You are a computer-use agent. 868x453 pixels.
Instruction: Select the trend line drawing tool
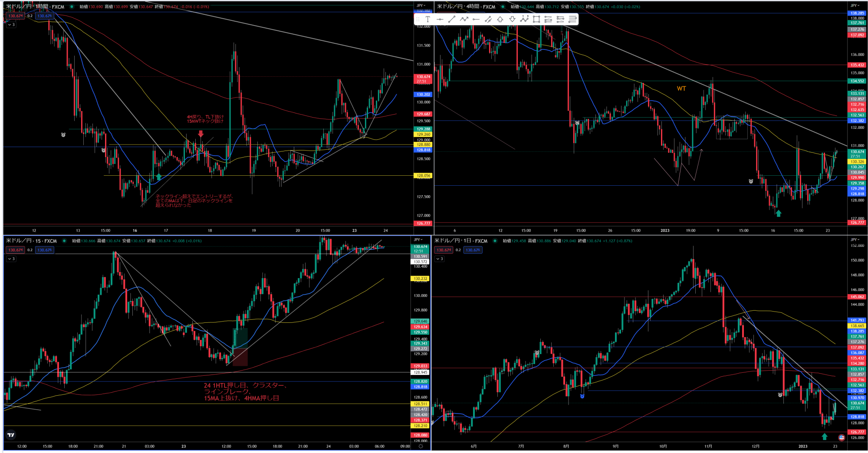(x=452, y=19)
